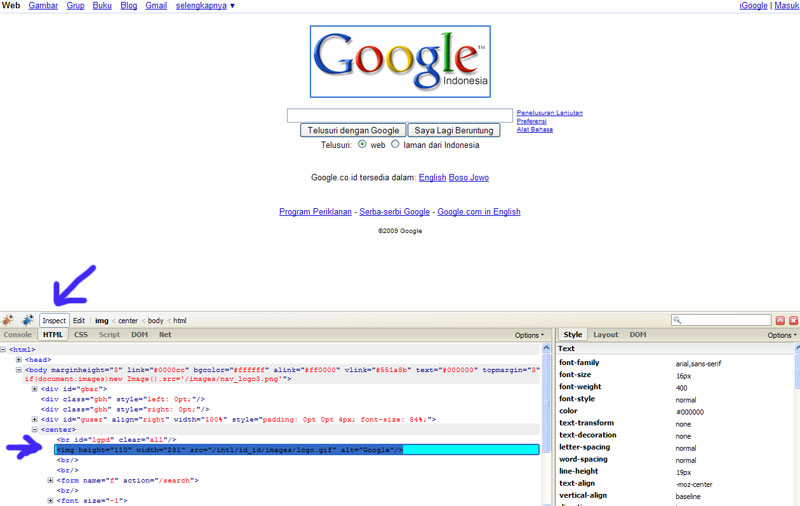Click the blue Firebug bug icon
This screenshot has height=506, width=800.
click(x=28, y=320)
